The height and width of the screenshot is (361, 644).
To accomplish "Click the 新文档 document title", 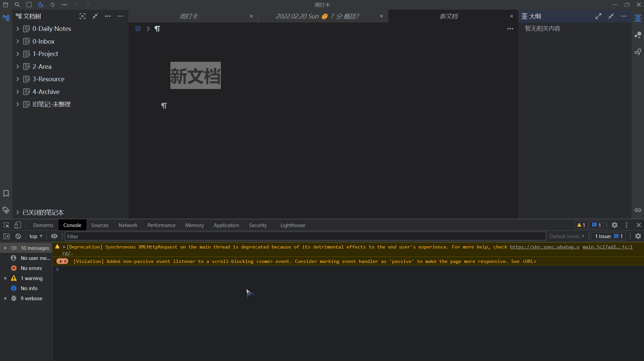I will click(x=195, y=76).
